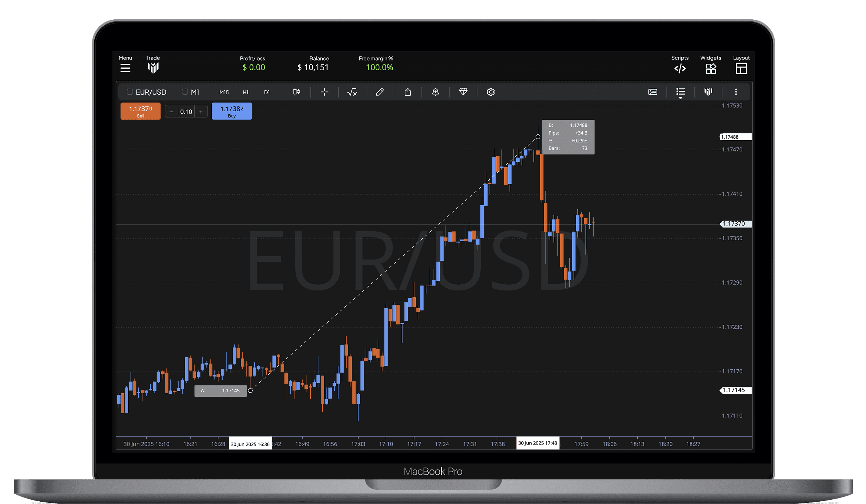Open the three-dot chart menu
866x504 pixels.
pos(736,92)
